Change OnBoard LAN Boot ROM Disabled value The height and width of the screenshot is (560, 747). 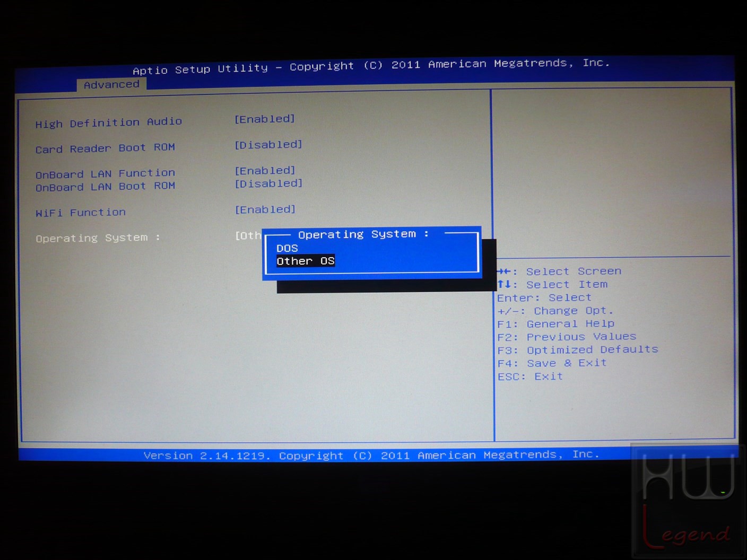(x=268, y=183)
